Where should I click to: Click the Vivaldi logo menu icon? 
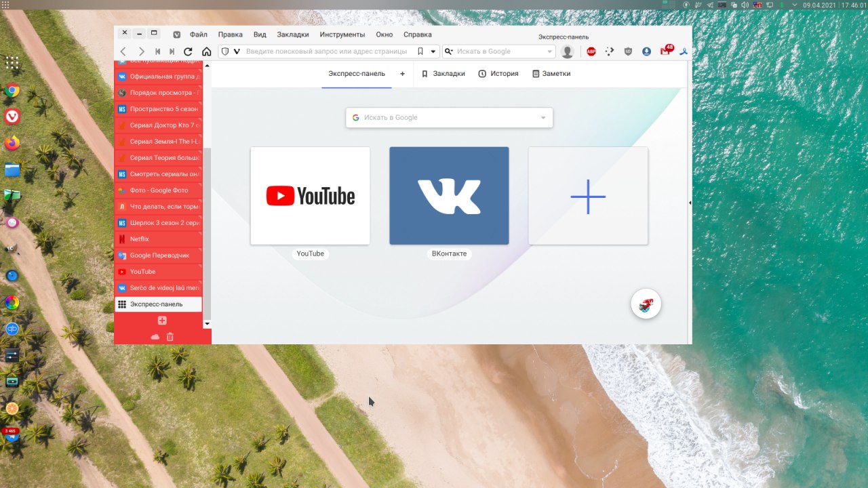pos(177,35)
